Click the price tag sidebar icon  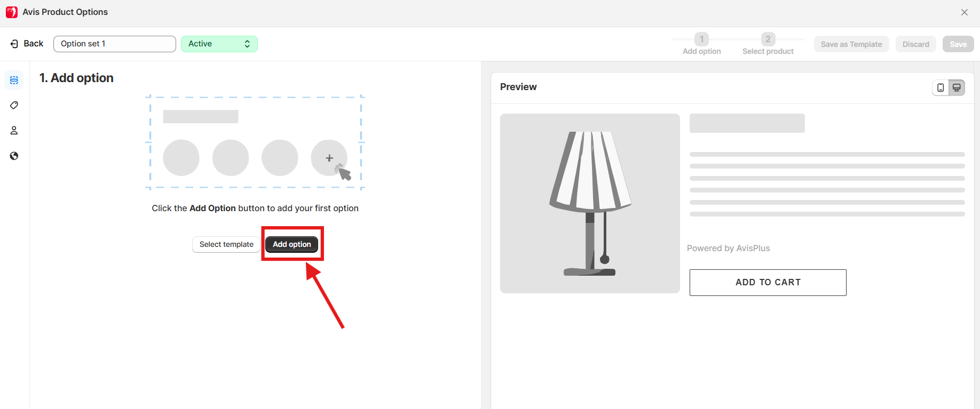[14, 106]
